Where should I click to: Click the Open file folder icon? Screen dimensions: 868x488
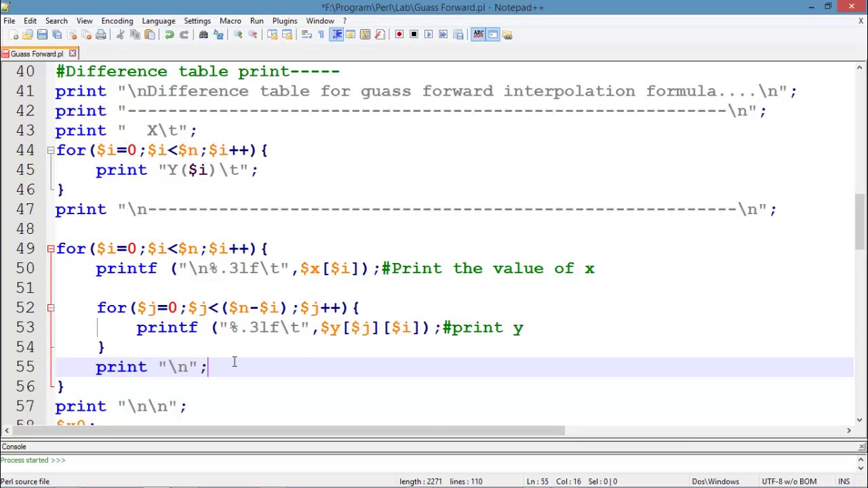(x=27, y=35)
